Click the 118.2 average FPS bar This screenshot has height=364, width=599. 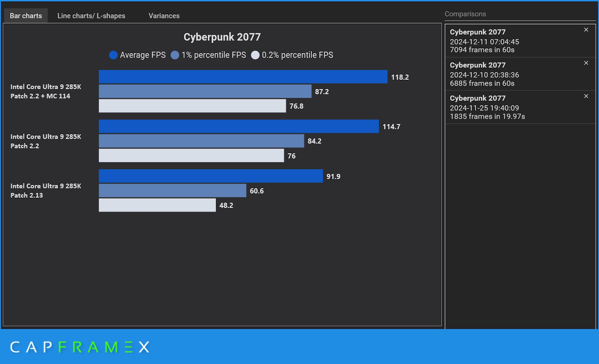coord(243,77)
